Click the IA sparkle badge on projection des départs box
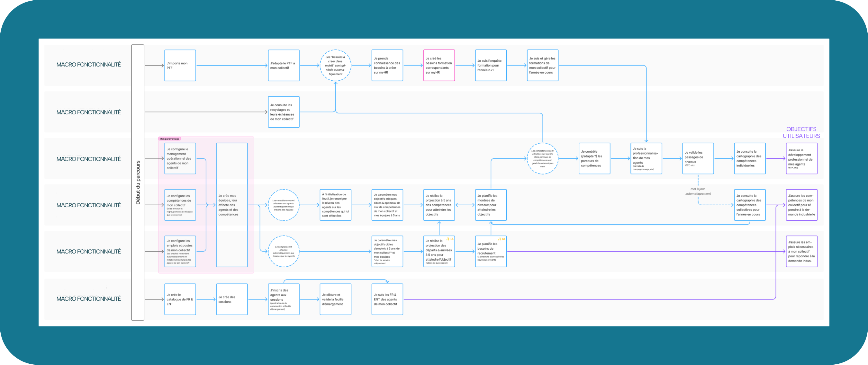Image resolution: width=868 pixels, height=365 pixels. (450, 239)
